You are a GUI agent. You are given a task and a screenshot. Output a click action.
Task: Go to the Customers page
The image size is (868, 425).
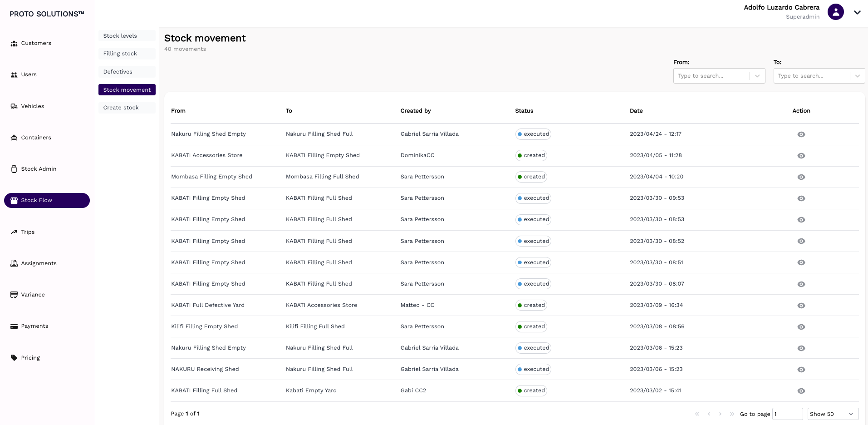36,43
